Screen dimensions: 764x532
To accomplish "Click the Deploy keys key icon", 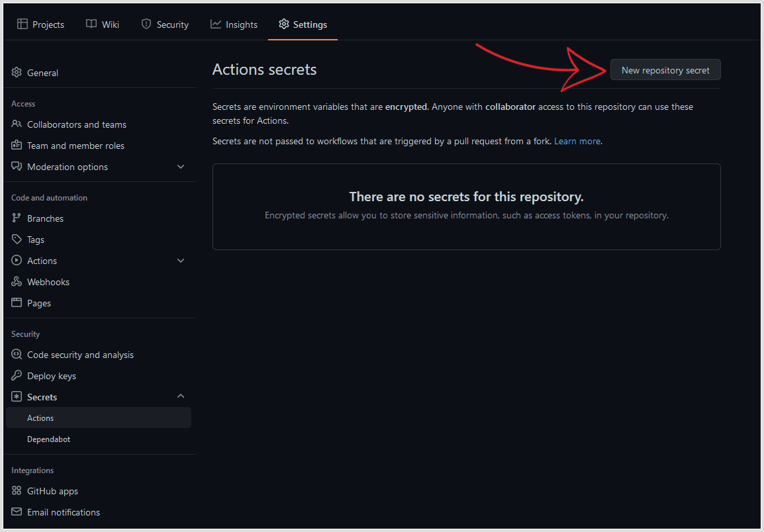I will [17, 375].
